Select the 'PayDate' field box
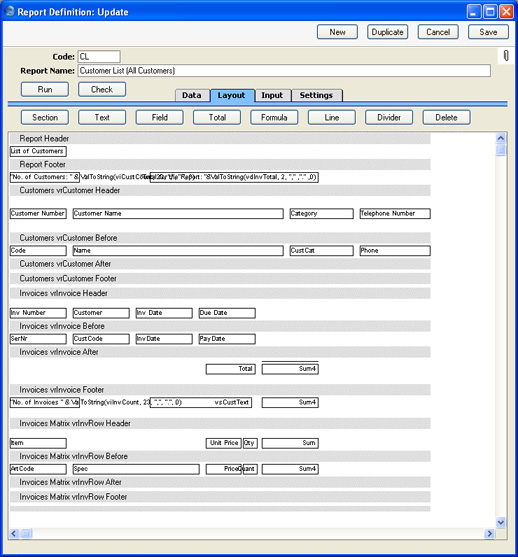This screenshot has width=518, height=557. tap(227, 339)
